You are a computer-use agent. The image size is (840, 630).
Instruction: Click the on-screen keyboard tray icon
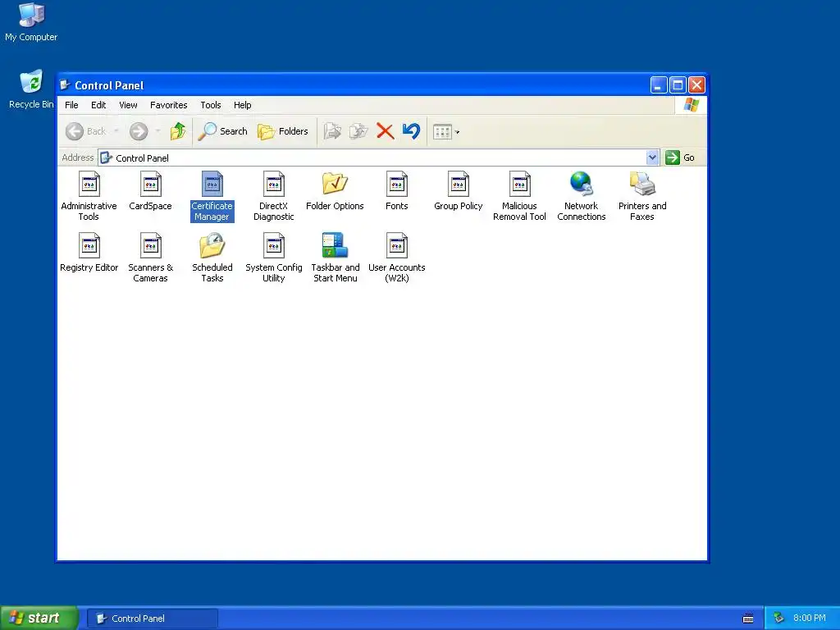click(x=748, y=619)
